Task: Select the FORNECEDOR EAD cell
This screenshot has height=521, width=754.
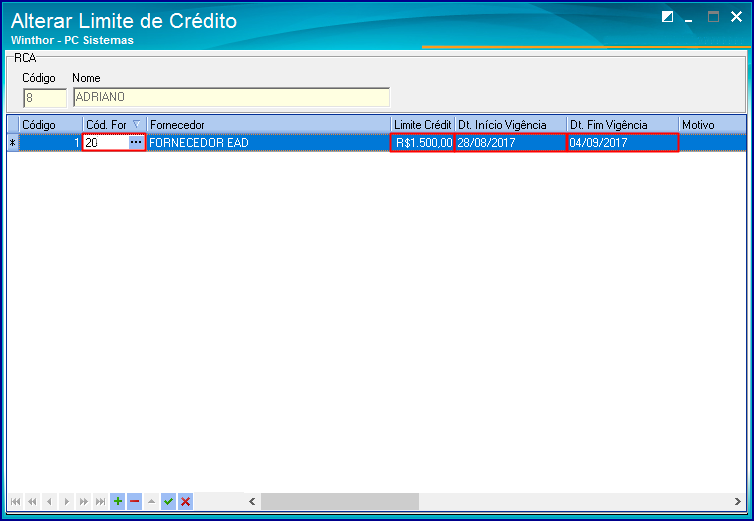Action: (x=268, y=143)
